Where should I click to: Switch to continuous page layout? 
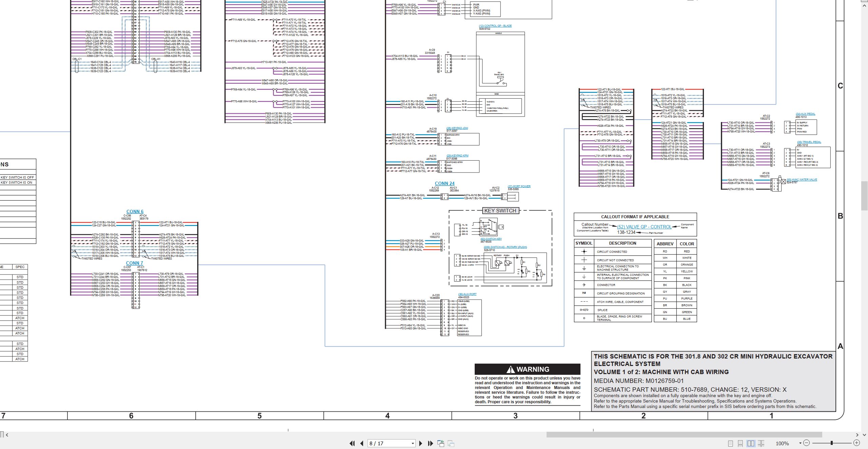741,443
